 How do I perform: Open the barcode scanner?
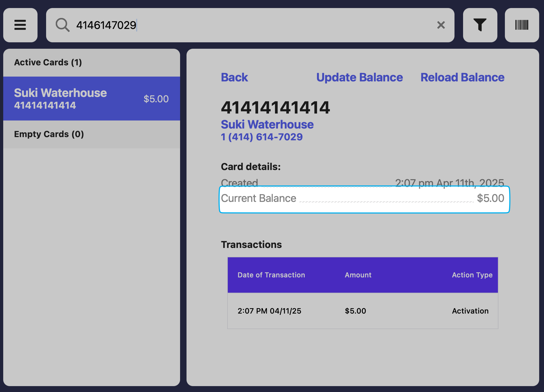pos(522,25)
